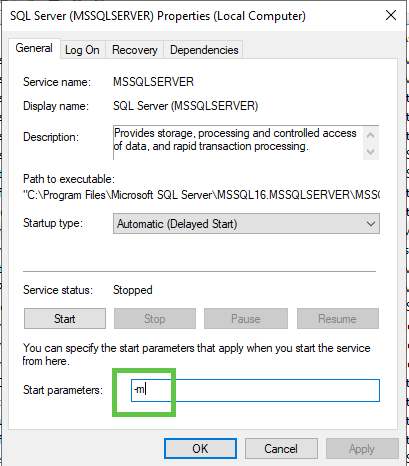Click the 'MSSQLSERVER' service name value
Viewport: 409px width, 466px height.
(x=153, y=82)
